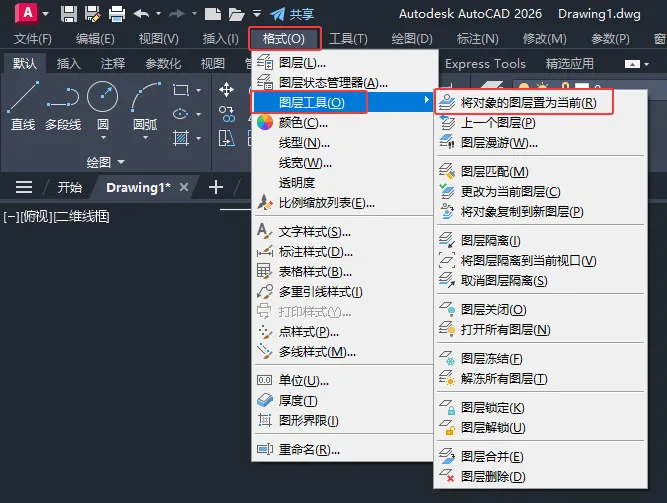
Task: Select 图层锁定(K) submenu item
Action: pos(540,408)
